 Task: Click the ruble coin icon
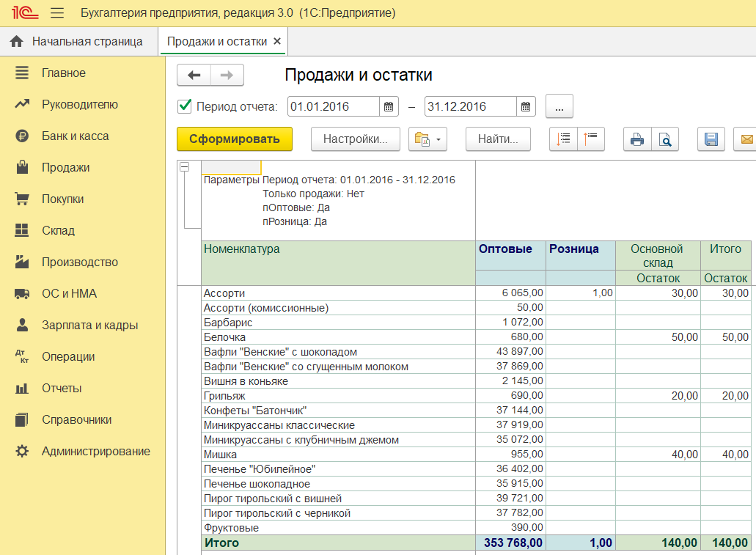[x=22, y=136]
